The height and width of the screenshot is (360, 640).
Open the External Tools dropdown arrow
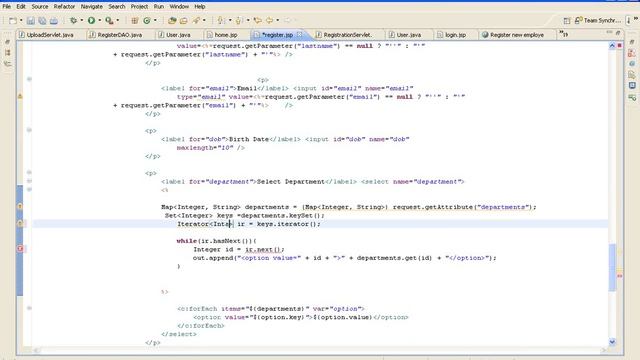(x=118, y=20)
